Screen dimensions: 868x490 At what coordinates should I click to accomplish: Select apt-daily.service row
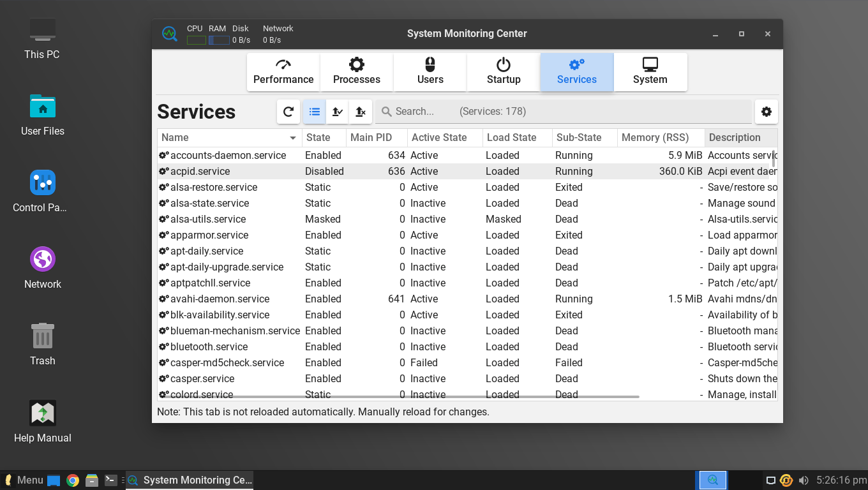point(467,251)
